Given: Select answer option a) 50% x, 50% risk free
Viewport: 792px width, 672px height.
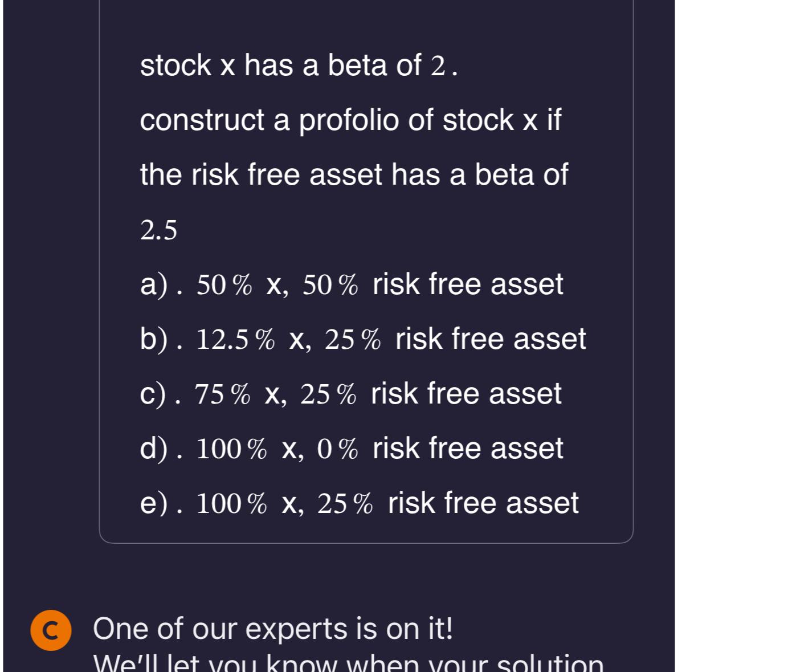Looking at the screenshot, I should coord(352,284).
